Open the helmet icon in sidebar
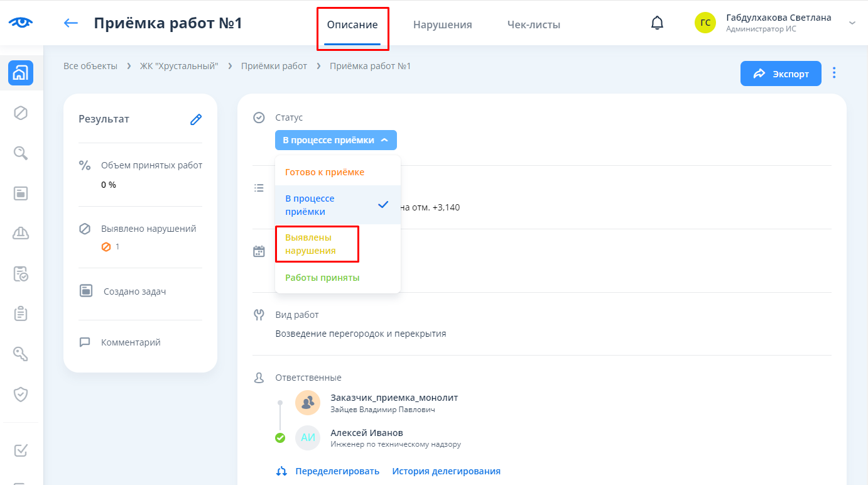Viewport: 868px width, 485px height. (x=21, y=233)
